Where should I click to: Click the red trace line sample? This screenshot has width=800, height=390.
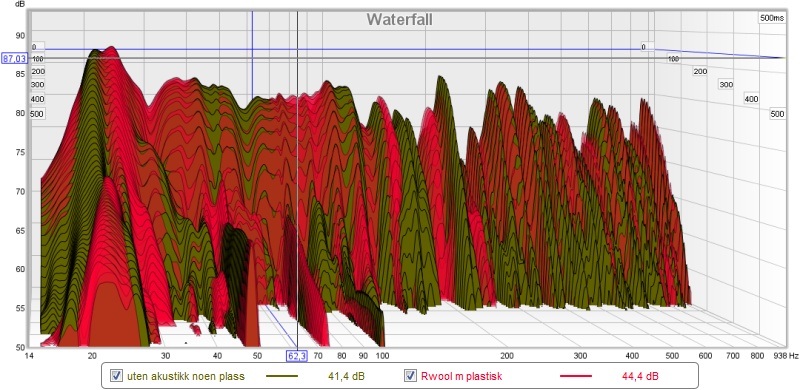click(576, 377)
